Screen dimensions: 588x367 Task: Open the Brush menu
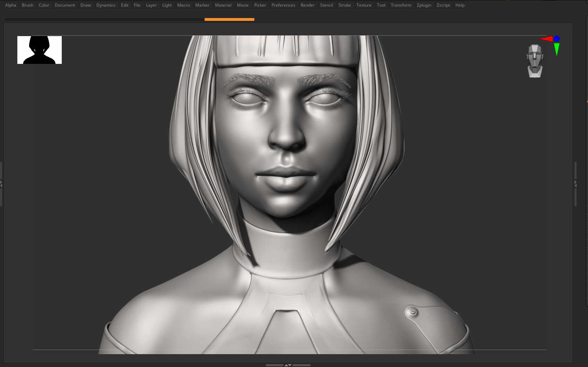click(x=27, y=5)
